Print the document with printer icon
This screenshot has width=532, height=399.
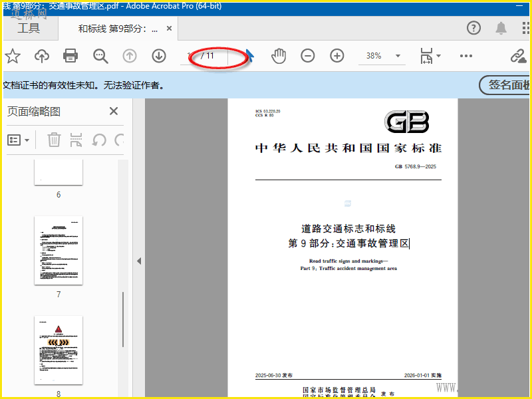tap(70, 56)
